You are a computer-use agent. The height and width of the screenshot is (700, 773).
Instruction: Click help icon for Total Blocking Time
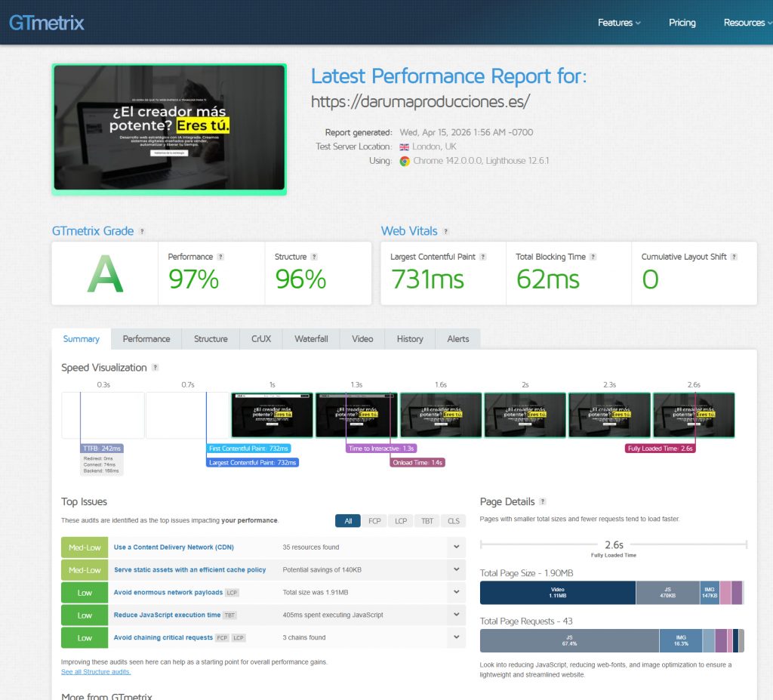click(x=593, y=257)
